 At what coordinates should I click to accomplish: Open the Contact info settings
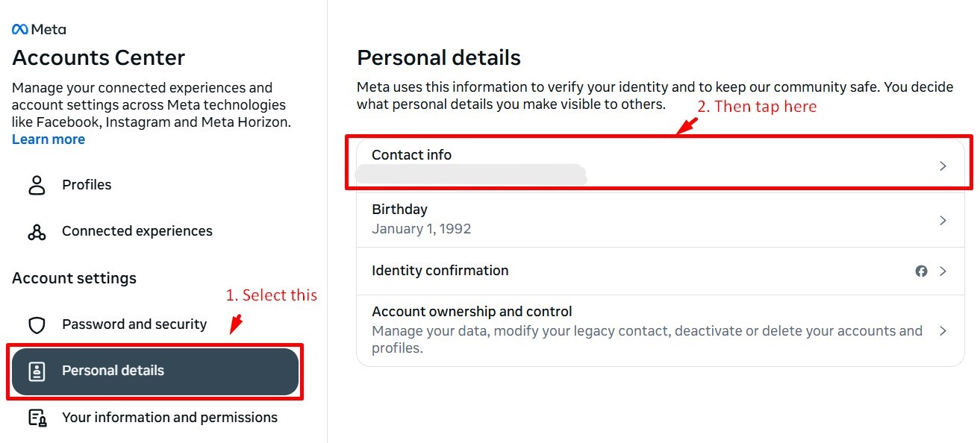point(411,155)
